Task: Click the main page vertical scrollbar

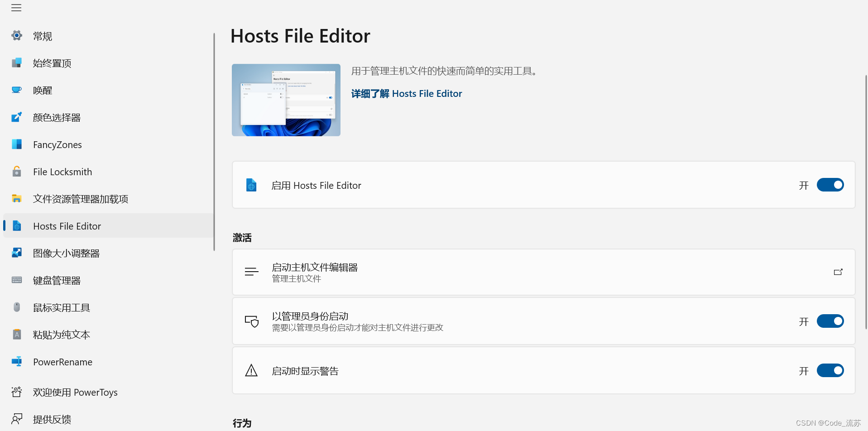Action: (x=866, y=202)
